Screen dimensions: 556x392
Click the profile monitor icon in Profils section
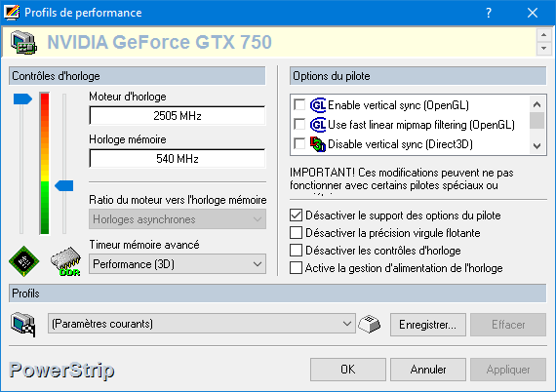point(23,325)
